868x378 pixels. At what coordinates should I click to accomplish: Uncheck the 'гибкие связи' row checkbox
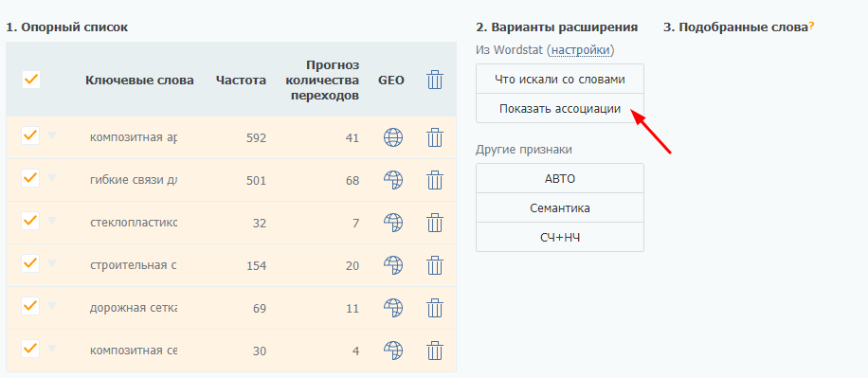pos(30,178)
